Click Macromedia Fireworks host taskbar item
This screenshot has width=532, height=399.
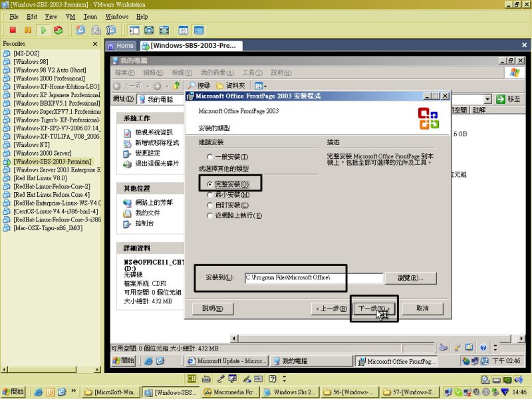point(231,392)
